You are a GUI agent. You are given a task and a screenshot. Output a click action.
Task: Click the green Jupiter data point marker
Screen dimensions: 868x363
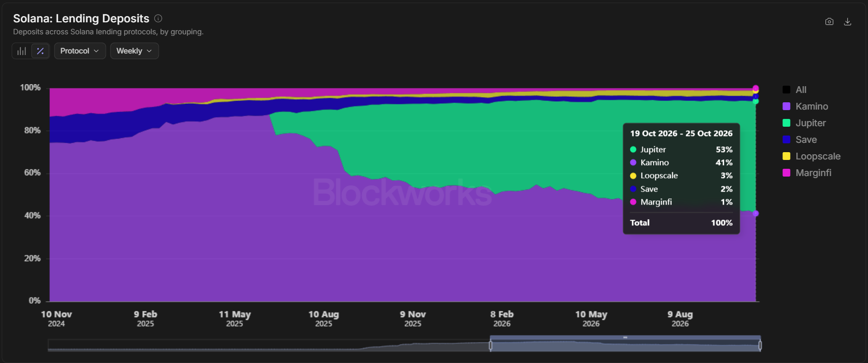(756, 101)
